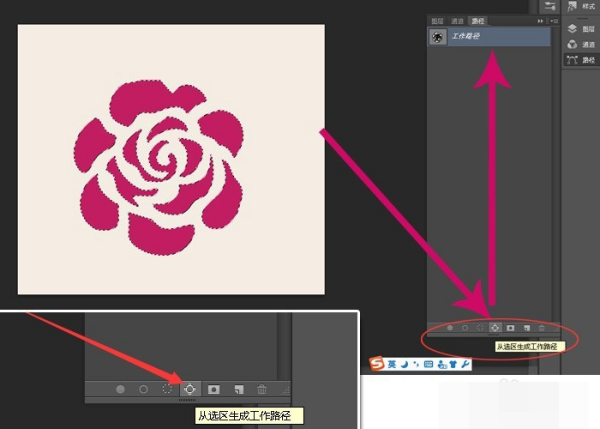Screen dimensions: 600x429
Task: Click trash 'Delete path' icon in Paths panel footer
Action: click(542, 327)
